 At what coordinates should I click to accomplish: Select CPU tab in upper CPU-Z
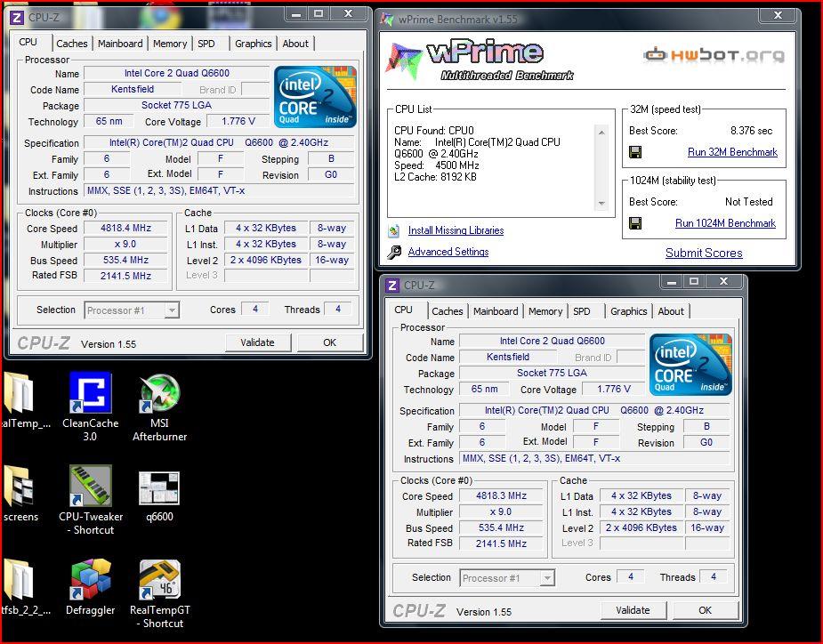tap(28, 42)
